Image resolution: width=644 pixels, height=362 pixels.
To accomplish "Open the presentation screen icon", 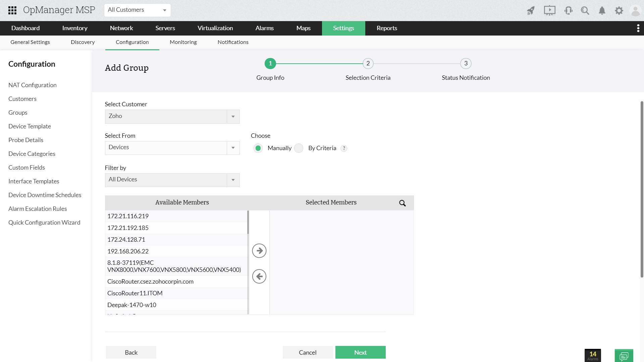I will 549,10.
